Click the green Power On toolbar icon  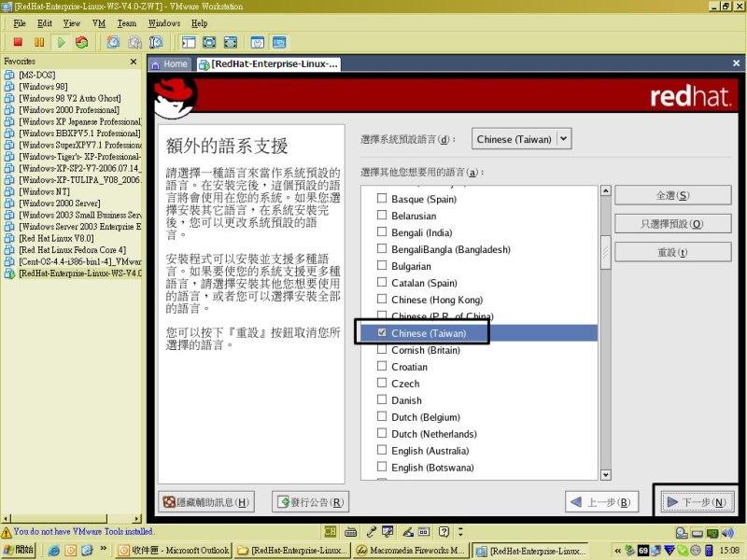(61, 42)
